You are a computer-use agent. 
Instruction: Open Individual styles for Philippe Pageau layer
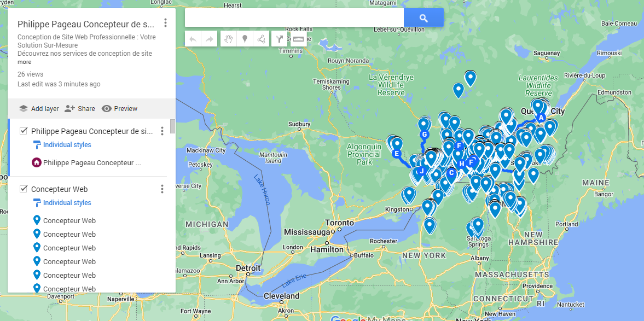pos(67,144)
